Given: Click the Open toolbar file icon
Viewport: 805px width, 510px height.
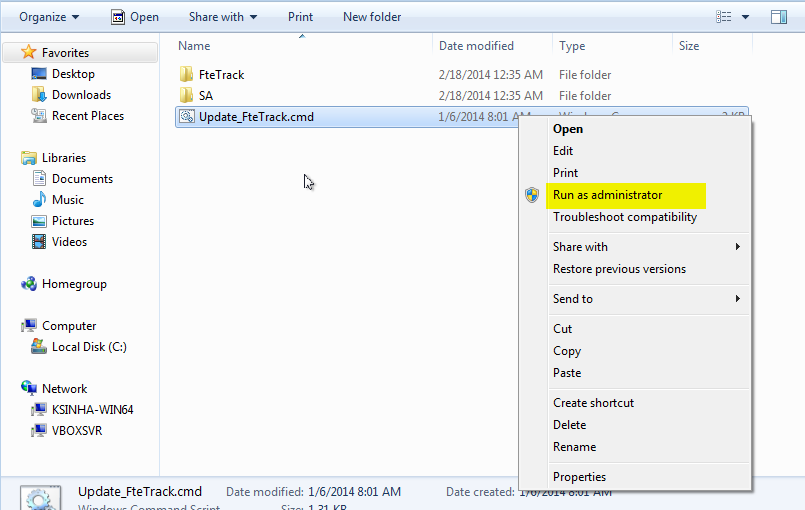Looking at the screenshot, I should pos(118,17).
